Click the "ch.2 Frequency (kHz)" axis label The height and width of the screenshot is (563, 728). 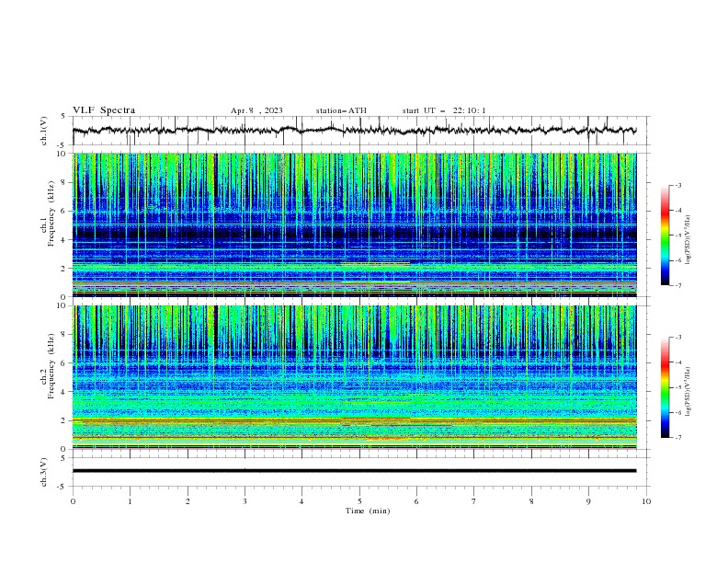tap(48, 366)
